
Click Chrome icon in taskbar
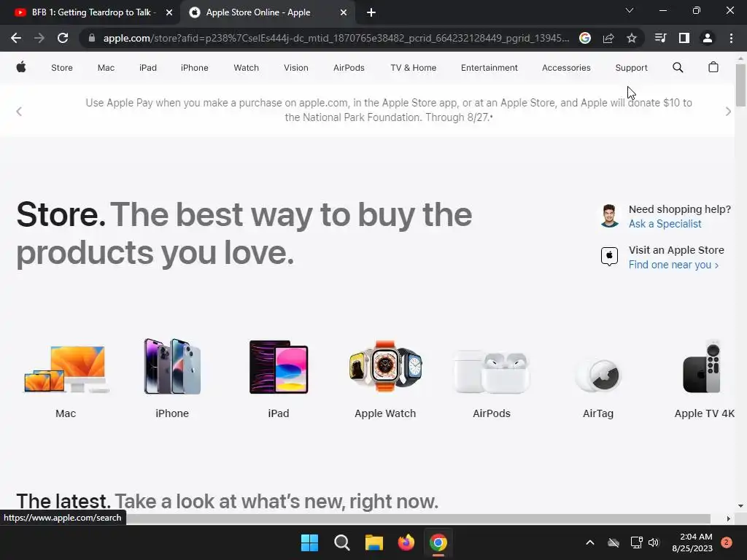(x=438, y=542)
